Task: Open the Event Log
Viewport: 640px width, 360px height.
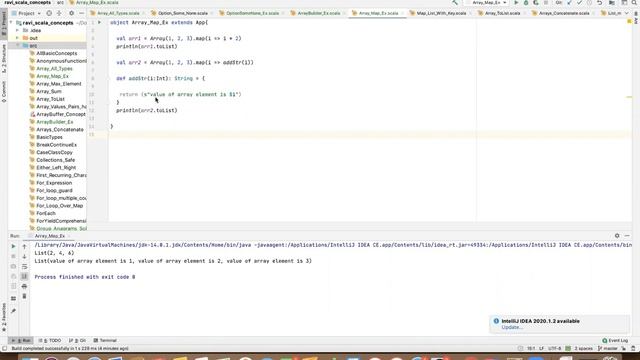Action: [x=615, y=340]
